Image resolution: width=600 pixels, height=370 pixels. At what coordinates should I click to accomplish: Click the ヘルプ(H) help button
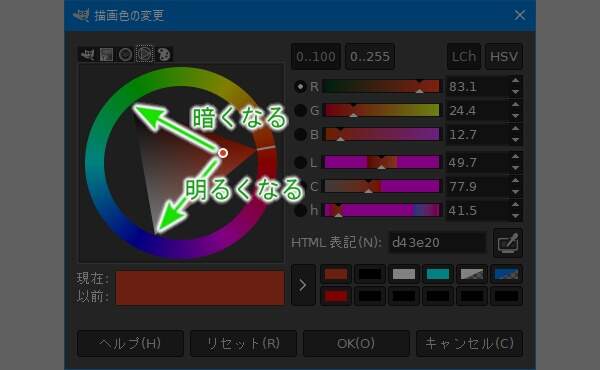coord(130,344)
